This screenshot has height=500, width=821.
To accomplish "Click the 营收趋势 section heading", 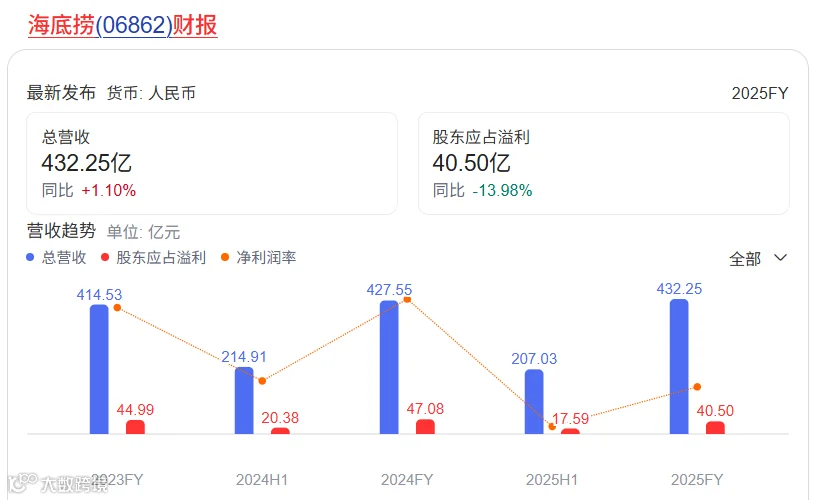I will coord(61,230).
